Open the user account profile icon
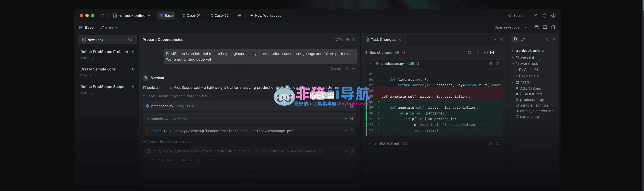644x191 pixels. (554, 16)
